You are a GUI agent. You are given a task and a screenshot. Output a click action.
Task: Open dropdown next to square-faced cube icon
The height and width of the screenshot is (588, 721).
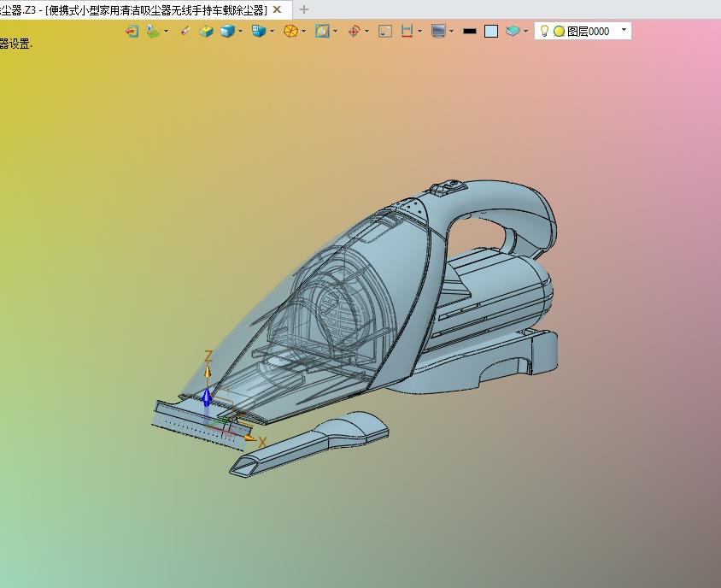273,32
